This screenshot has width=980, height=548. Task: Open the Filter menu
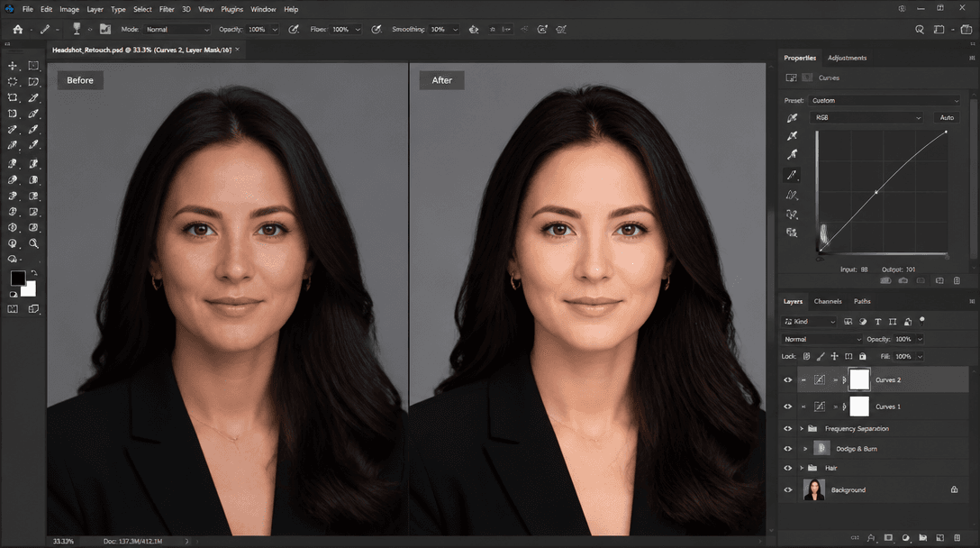pyautogui.click(x=167, y=9)
